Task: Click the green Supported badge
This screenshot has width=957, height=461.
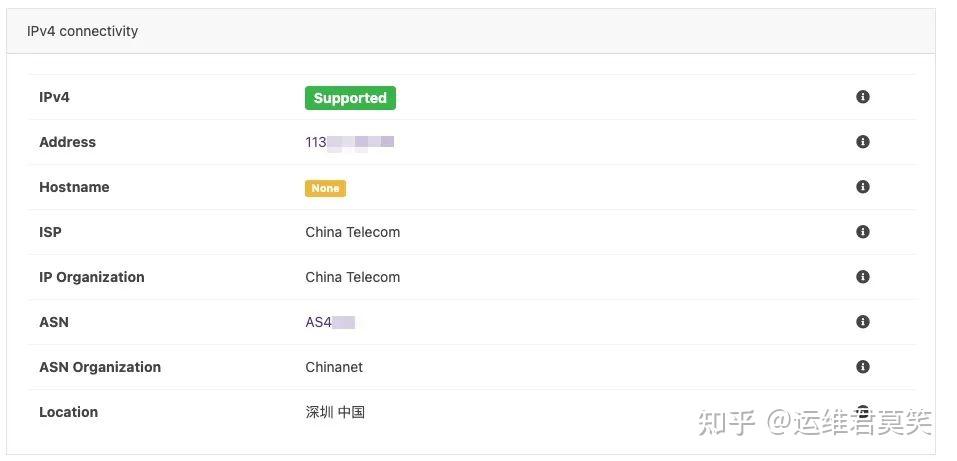Action: (350, 98)
